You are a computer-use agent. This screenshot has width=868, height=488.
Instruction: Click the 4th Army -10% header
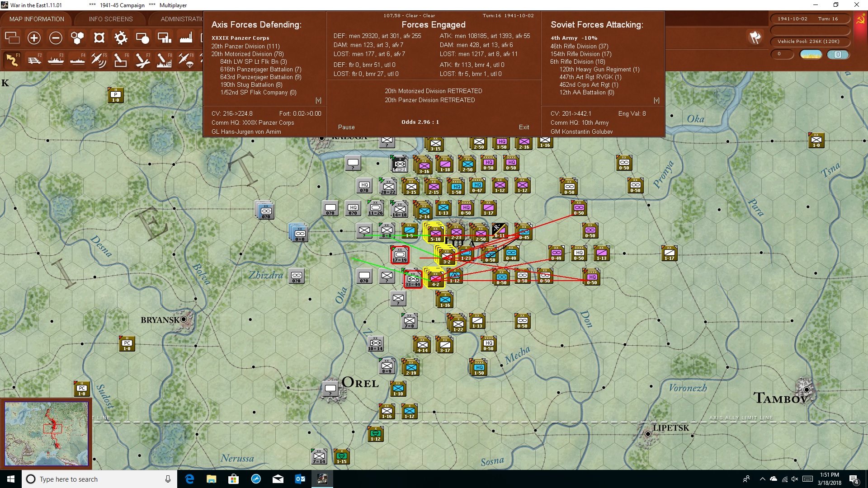pos(574,38)
